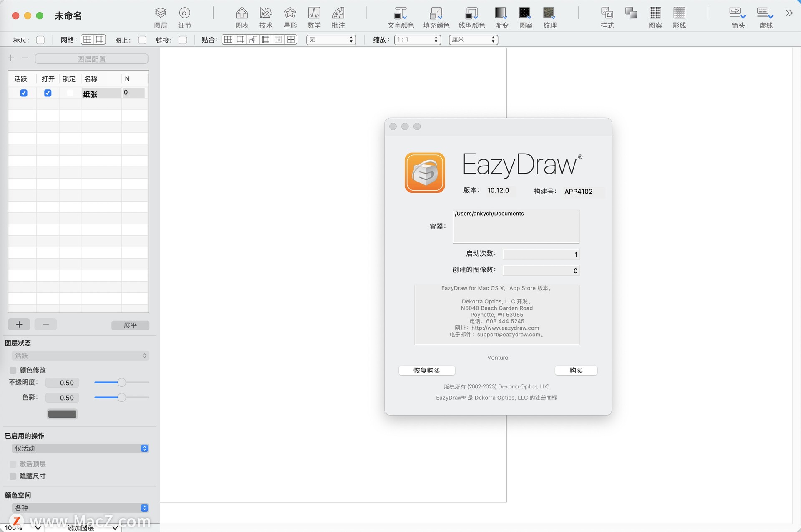Click the 展平 flatten button
The image size is (801, 532).
[130, 325]
